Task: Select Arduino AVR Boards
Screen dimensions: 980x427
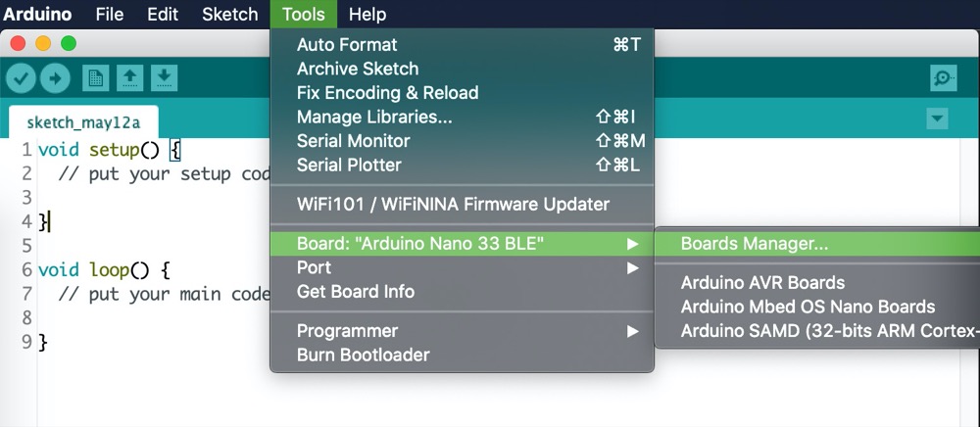Action: click(817, 283)
